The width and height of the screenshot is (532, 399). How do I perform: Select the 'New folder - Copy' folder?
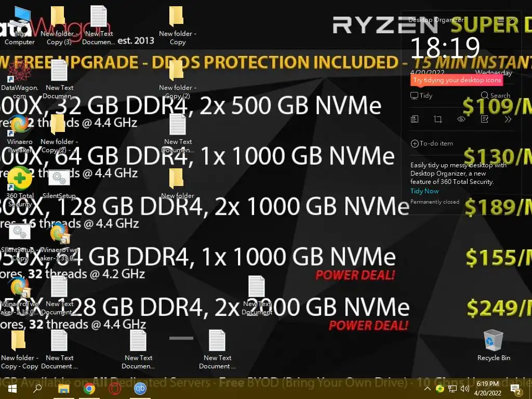[178, 26]
